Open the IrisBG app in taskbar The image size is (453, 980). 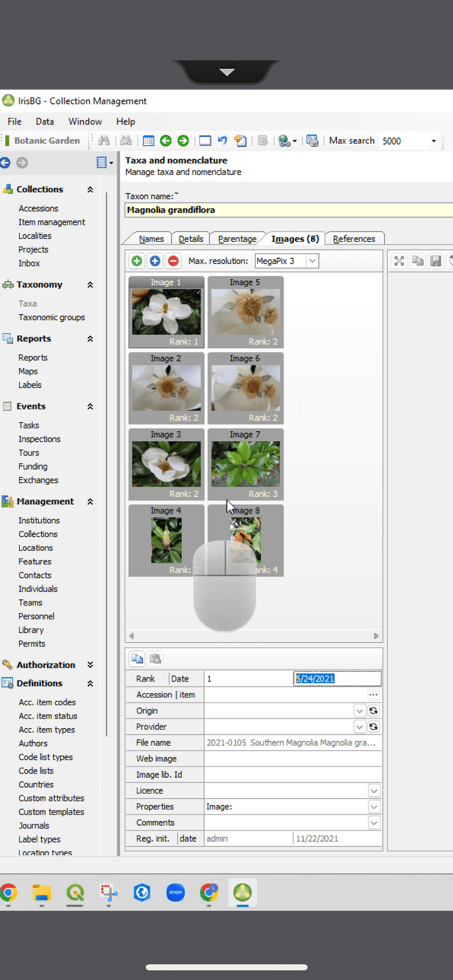pyautogui.click(x=243, y=892)
